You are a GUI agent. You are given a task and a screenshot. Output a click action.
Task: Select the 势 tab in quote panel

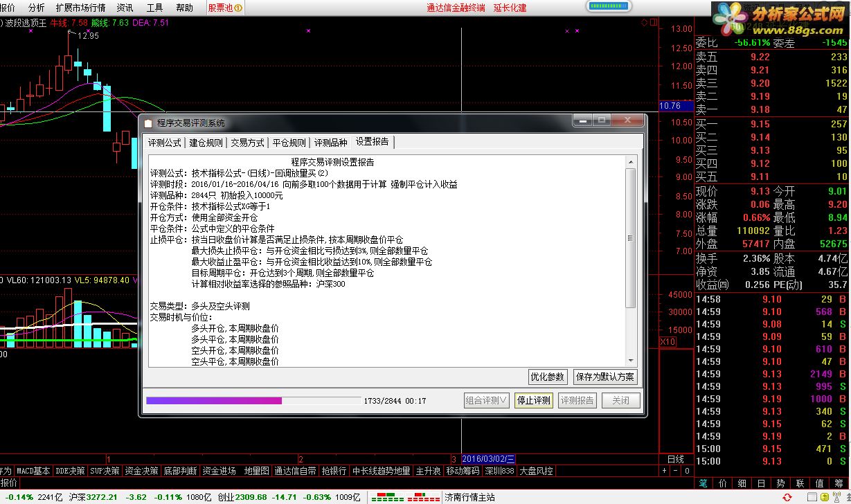pos(781,483)
